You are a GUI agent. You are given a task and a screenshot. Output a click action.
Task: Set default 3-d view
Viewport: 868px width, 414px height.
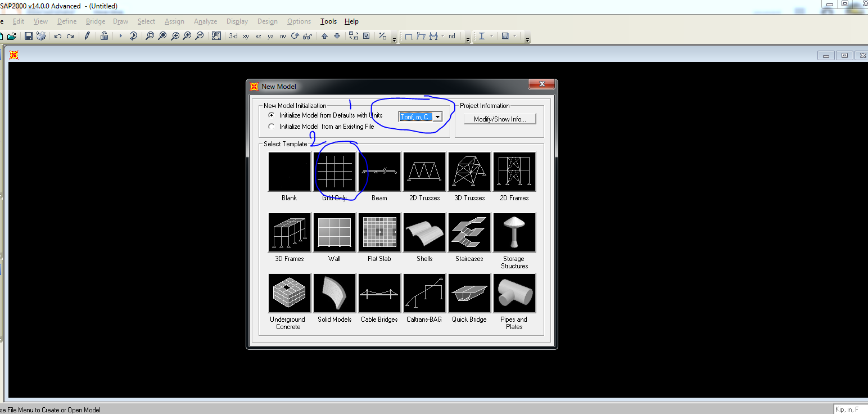[233, 36]
